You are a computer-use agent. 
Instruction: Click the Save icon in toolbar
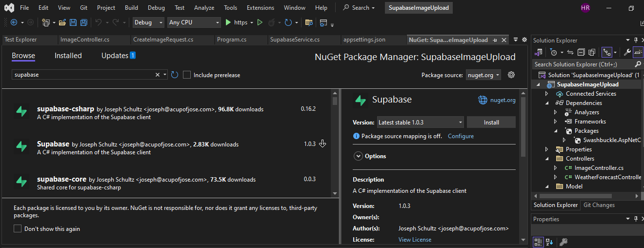(x=73, y=22)
